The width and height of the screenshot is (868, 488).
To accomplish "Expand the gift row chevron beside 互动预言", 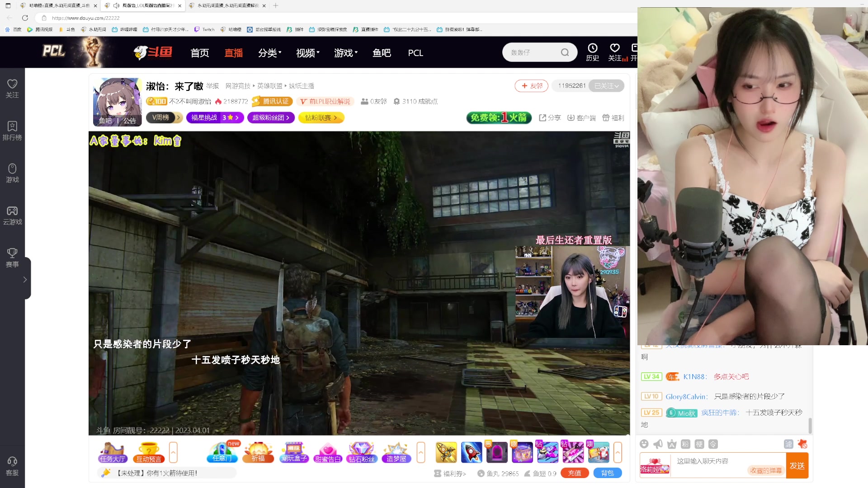I will point(173,452).
